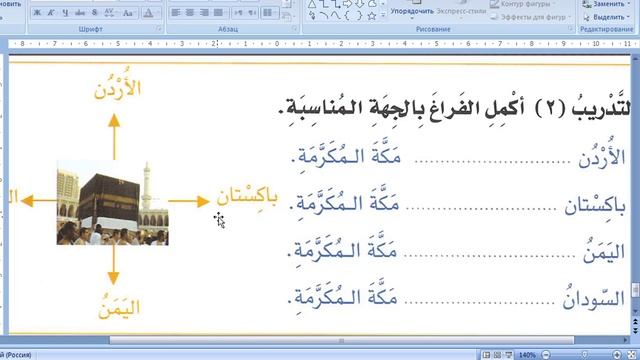Open Шрифт dialog launcher

tap(159, 29)
